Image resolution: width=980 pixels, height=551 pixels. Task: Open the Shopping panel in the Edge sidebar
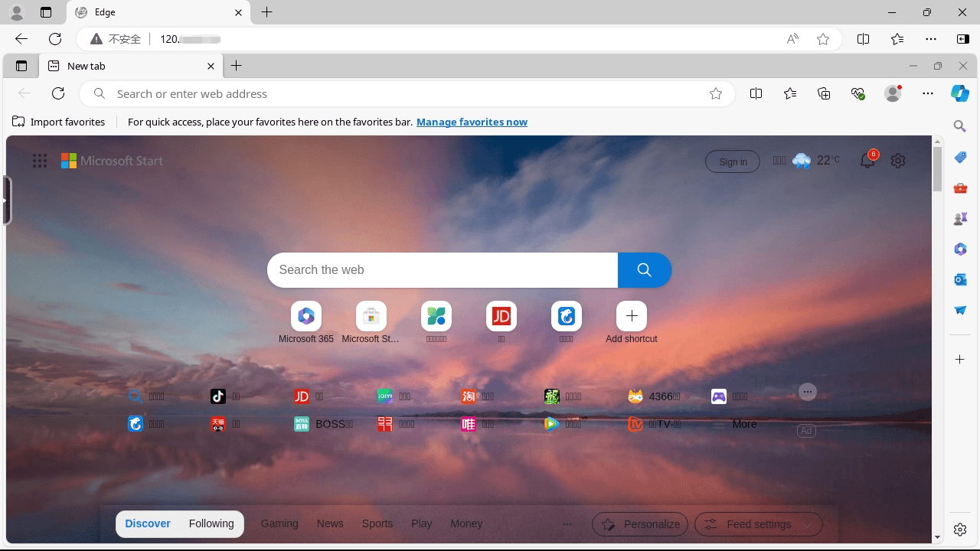pos(960,158)
